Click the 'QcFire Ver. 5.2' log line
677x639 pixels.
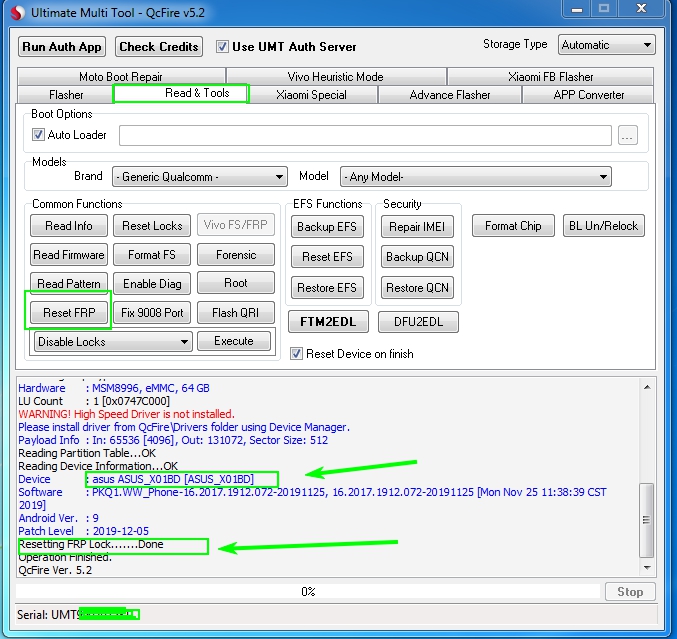pyautogui.click(x=55, y=570)
